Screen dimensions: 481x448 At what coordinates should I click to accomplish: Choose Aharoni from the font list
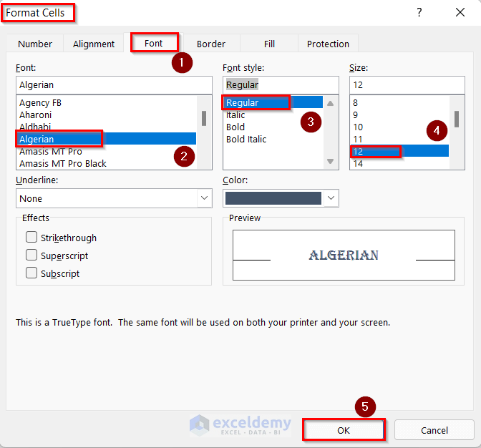(x=106, y=115)
